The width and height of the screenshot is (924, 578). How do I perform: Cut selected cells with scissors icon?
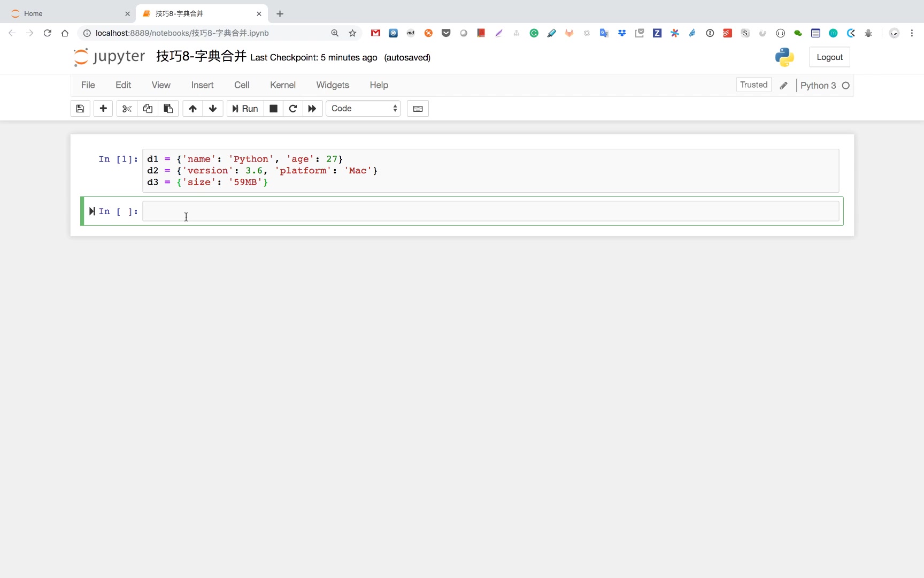[x=127, y=109]
